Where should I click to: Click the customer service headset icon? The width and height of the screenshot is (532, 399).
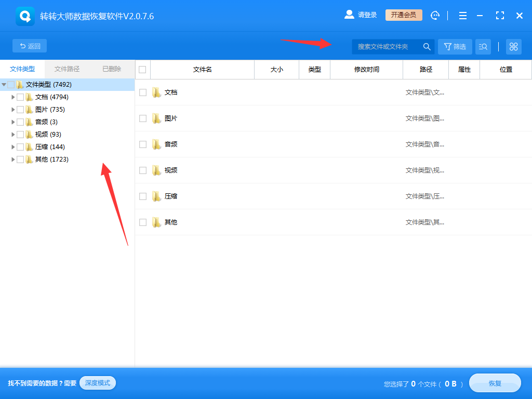pos(435,16)
